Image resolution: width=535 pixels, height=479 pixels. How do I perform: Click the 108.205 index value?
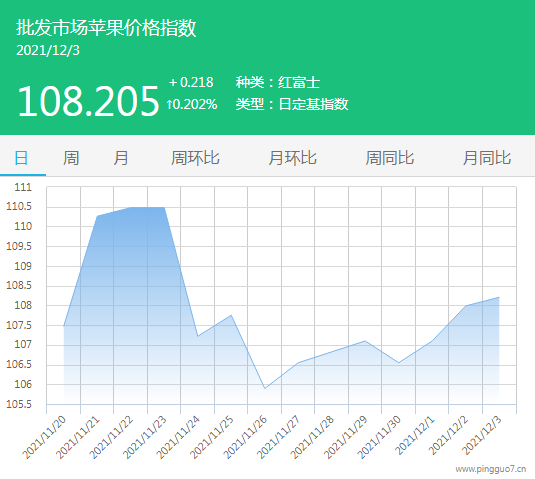(x=88, y=101)
